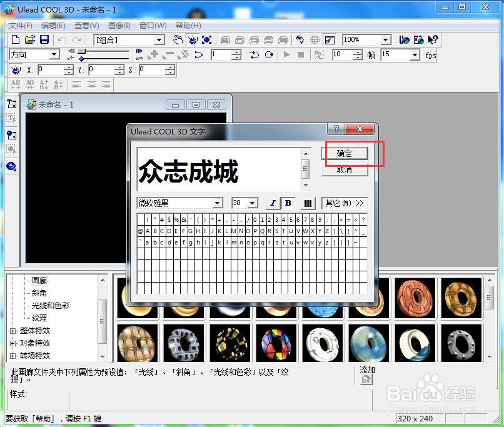Select the Move object hand tool
The width and height of the screenshot is (504, 427).
coord(178,40)
